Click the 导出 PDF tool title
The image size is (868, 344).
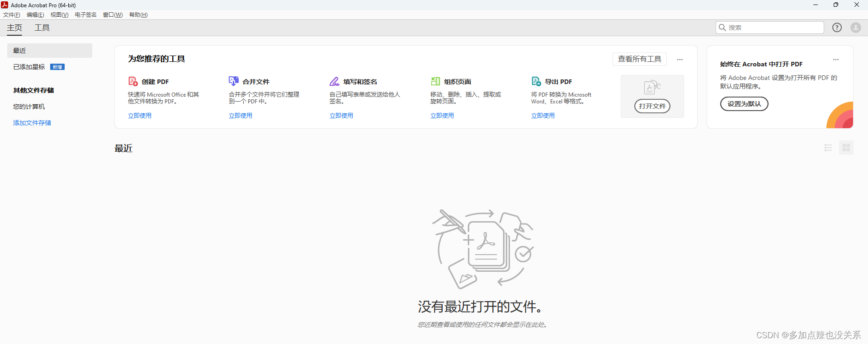pyautogui.click(x=558, y=82)
